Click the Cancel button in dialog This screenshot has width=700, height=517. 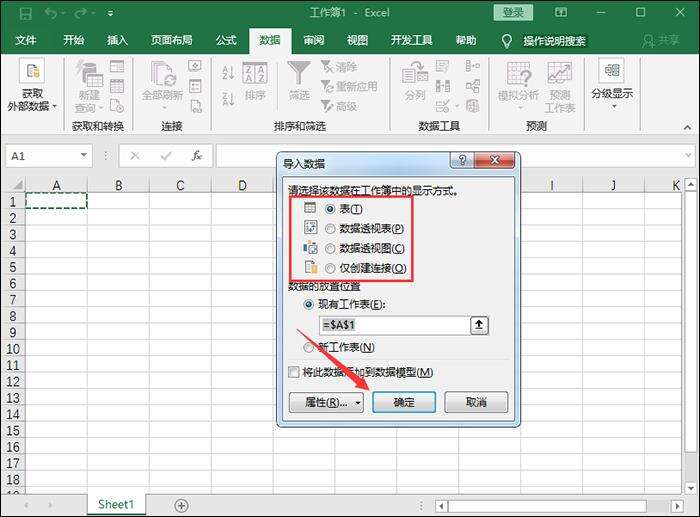coord(476,402)
